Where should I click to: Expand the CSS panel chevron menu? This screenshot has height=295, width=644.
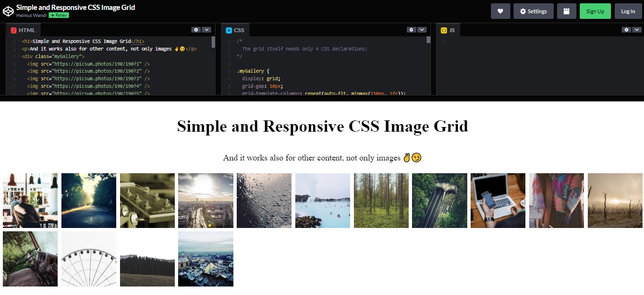pyautogui.click(x=421, y=29)
